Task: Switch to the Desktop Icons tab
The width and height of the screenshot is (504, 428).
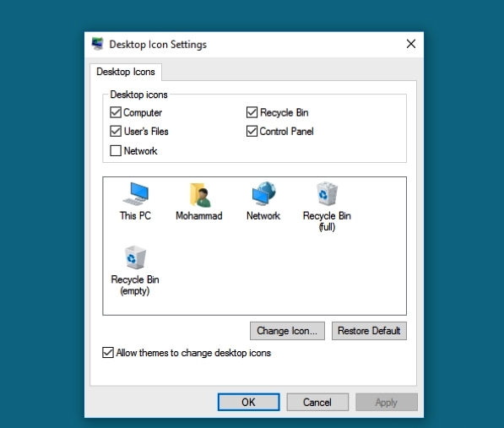Action: [x=126, y=72]
